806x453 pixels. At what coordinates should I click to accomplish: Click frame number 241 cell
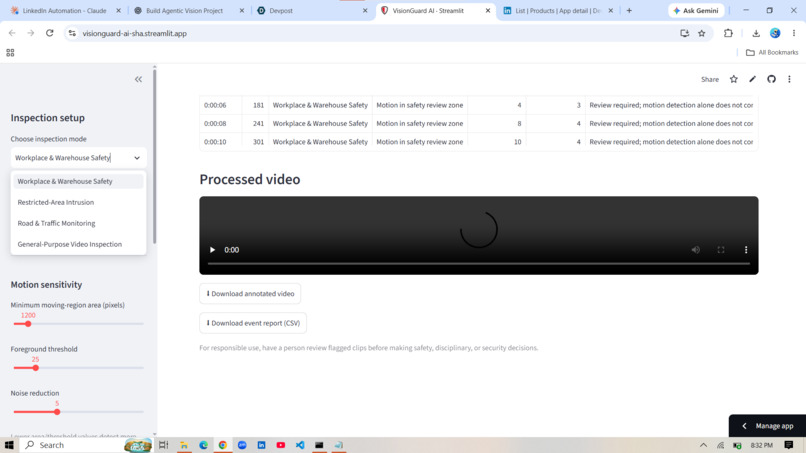tap(255, 123)
